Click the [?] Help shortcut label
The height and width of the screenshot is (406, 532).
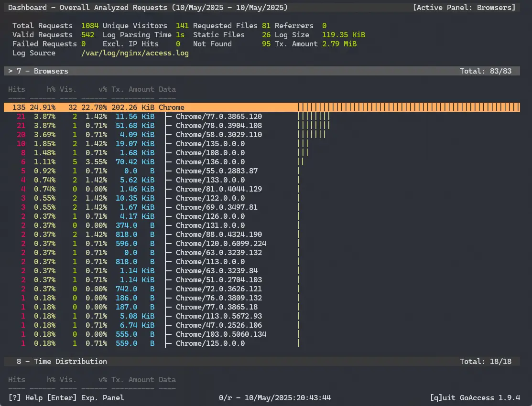tap(25, 397)
